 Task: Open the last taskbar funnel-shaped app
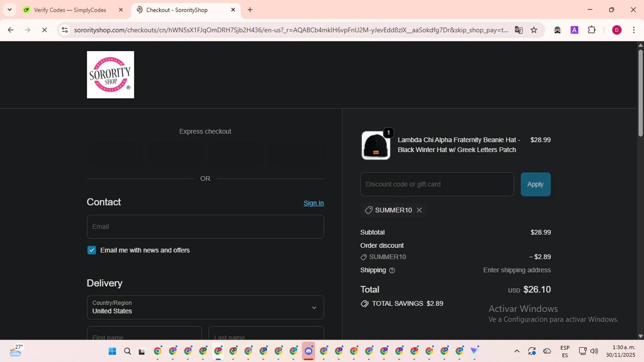pyautogui.click(x=474, y=351)
